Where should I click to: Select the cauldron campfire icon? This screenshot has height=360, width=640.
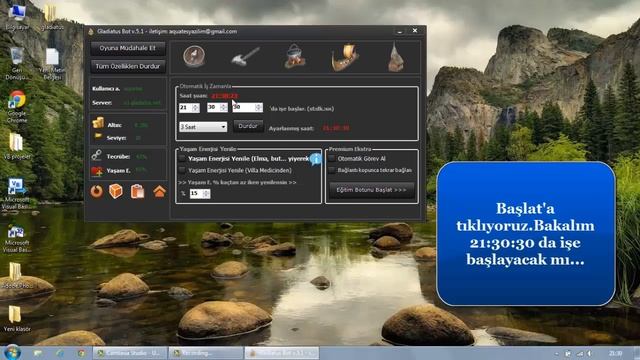click(x=295, y=56)
